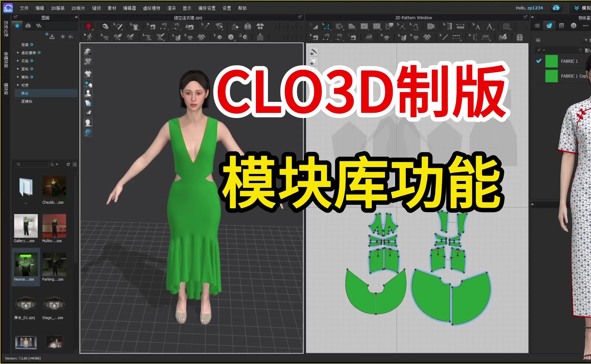The width and height of the screenshot is (591, 364).
Task: Toggle the top 2D-window display icon
Action: click(314, 52)
